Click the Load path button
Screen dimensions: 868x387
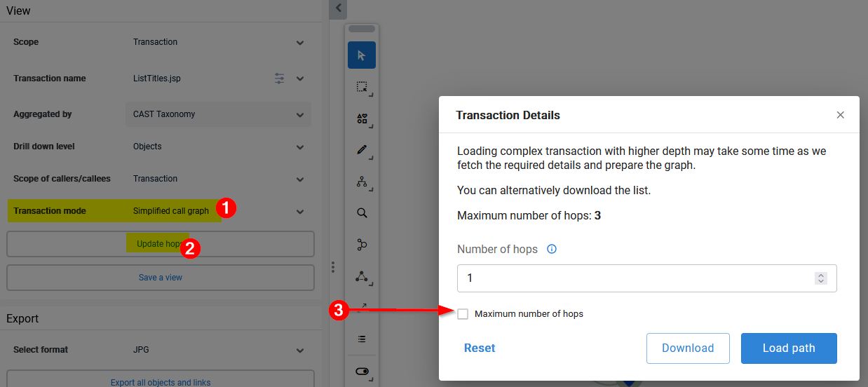[x=789, y=348]
